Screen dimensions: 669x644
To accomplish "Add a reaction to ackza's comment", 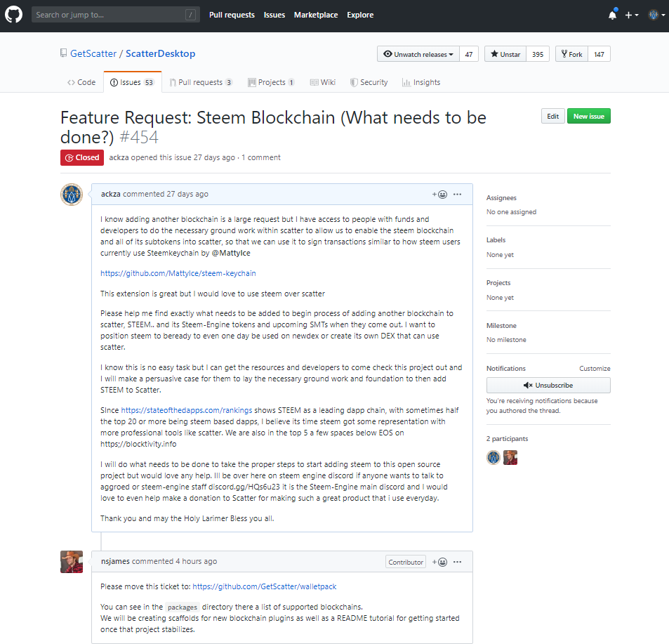I will click(439, 195).
